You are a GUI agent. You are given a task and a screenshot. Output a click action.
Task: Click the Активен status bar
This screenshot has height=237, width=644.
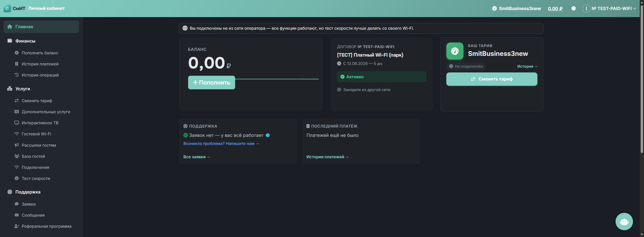pyautogui.click(x=381, y=77)
